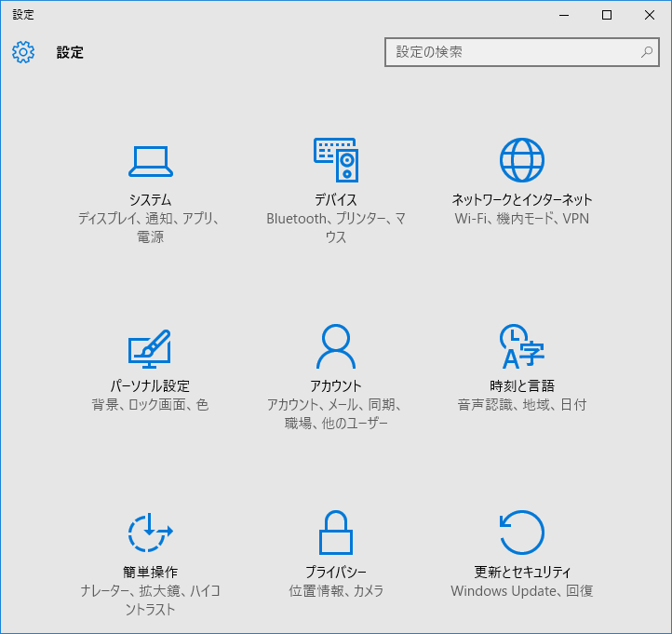Select the アカウント heading

click(336, 385)
